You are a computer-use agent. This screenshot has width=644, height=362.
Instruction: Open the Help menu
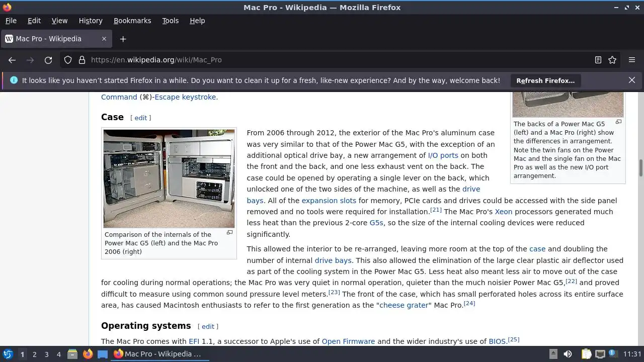pyautogui.click(x=197, y=21)
